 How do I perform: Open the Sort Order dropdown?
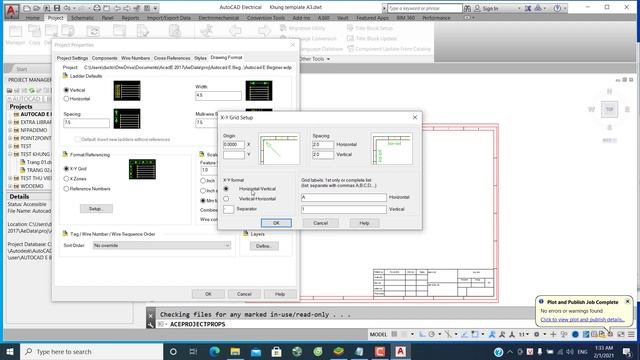tap(162, 246)
